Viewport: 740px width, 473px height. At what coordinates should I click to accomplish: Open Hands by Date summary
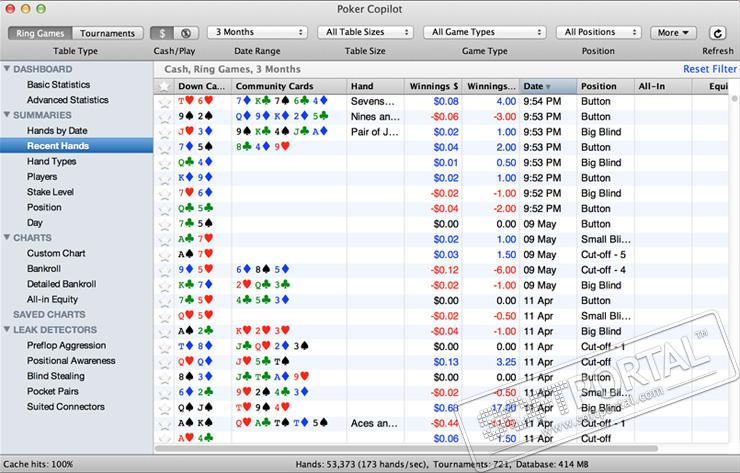(57, 130)
